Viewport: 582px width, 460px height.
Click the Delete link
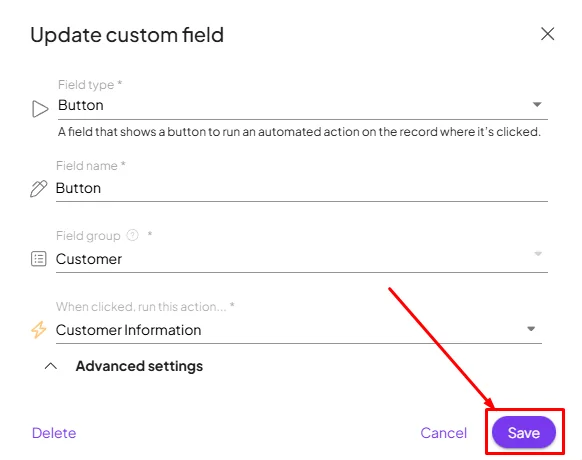pyautogui.click(x=54, y=433)
